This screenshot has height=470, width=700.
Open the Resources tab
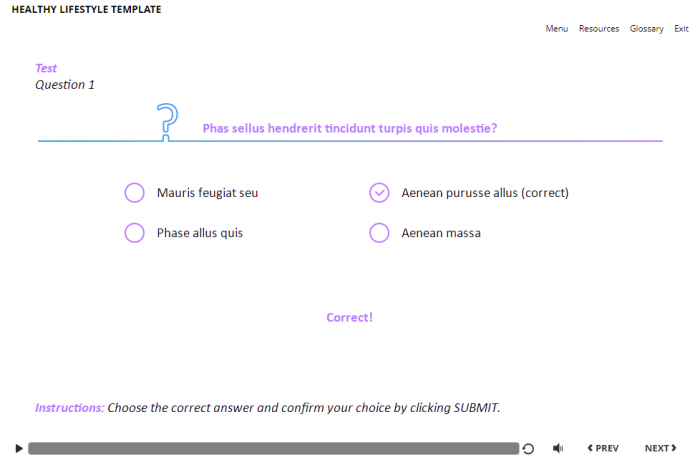pyautogui.click(x=599, y=29)
